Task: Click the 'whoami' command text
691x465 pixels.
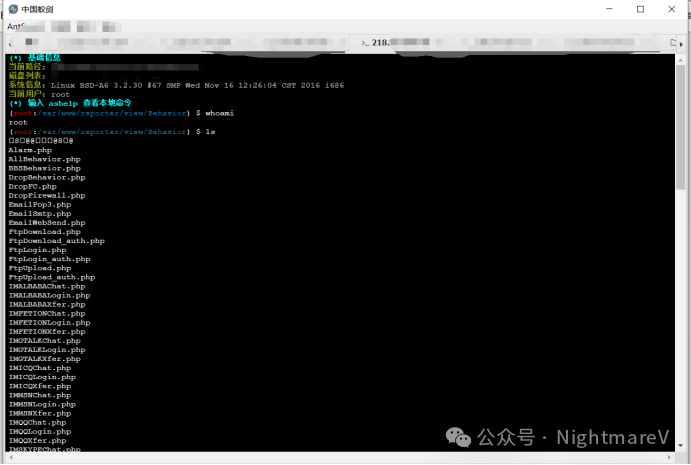Action: click(219, 113)
